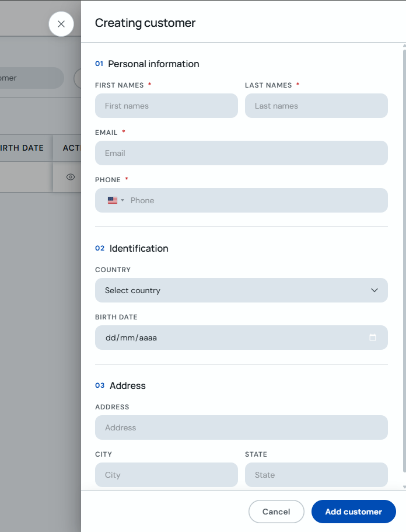The image size is (406, 532).
Task: Click the Last names input field
Action: (316, 106)
